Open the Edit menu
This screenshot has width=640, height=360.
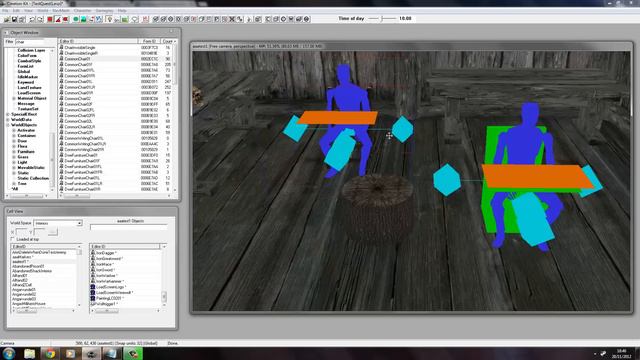pos(16,11)
